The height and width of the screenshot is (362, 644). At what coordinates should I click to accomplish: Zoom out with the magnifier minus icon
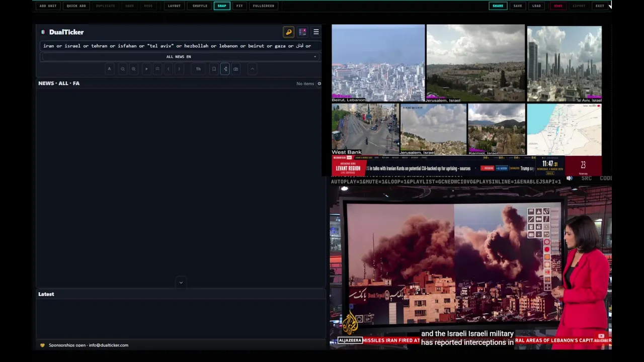122,69
